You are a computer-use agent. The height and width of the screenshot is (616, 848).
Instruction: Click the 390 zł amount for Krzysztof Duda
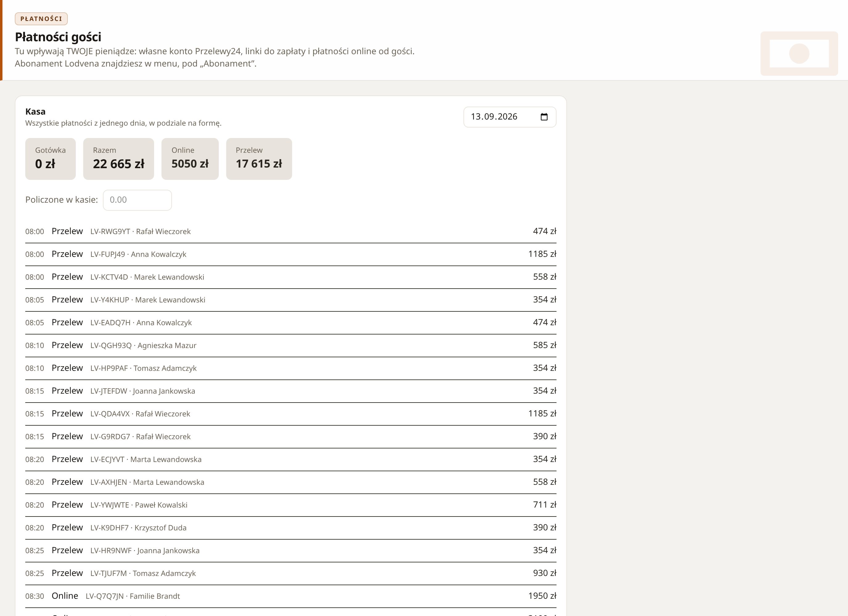(545, 527)
